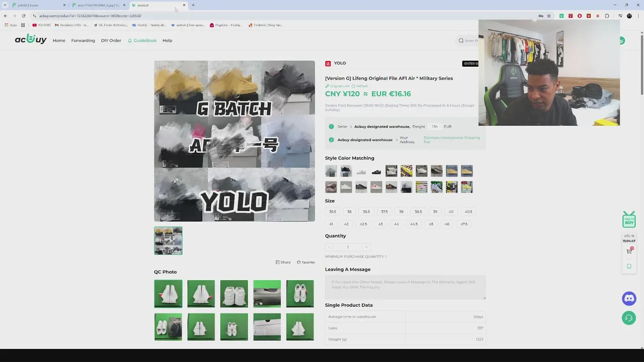Share this product

283,262
